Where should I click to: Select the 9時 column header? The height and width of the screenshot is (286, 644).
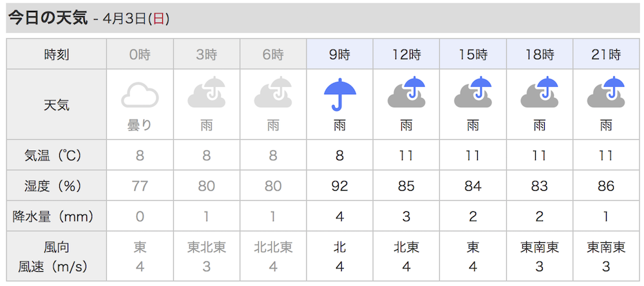pos(339,54)
